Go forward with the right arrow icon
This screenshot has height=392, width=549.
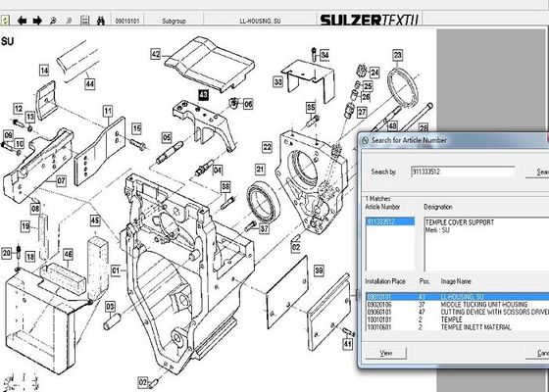[37, 21]
